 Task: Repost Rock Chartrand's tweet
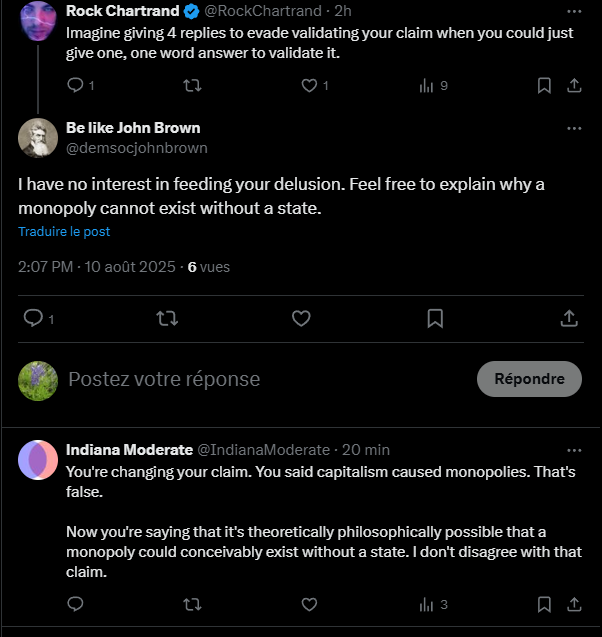193,85
